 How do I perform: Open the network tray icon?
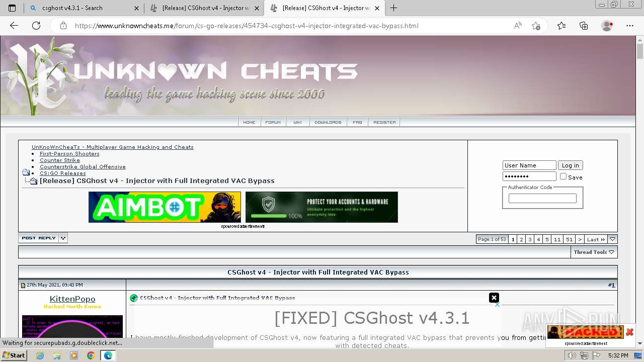coord(584,355)
